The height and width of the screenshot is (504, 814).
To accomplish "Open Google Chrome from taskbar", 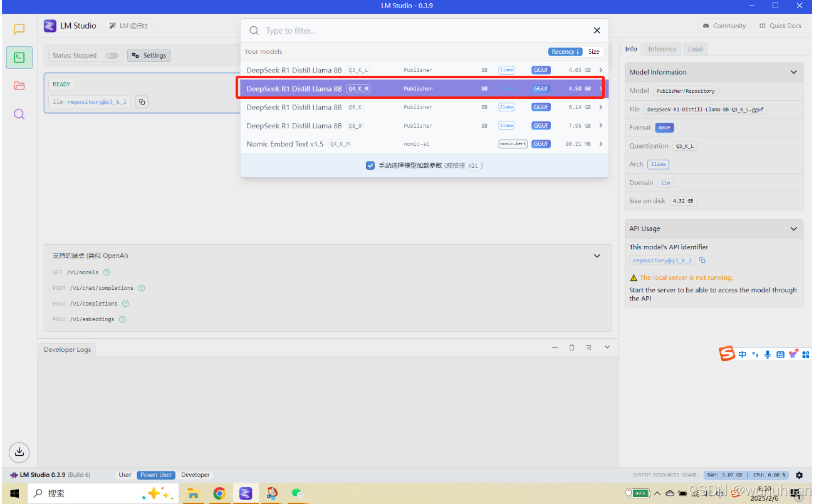I will coord(219,493).
